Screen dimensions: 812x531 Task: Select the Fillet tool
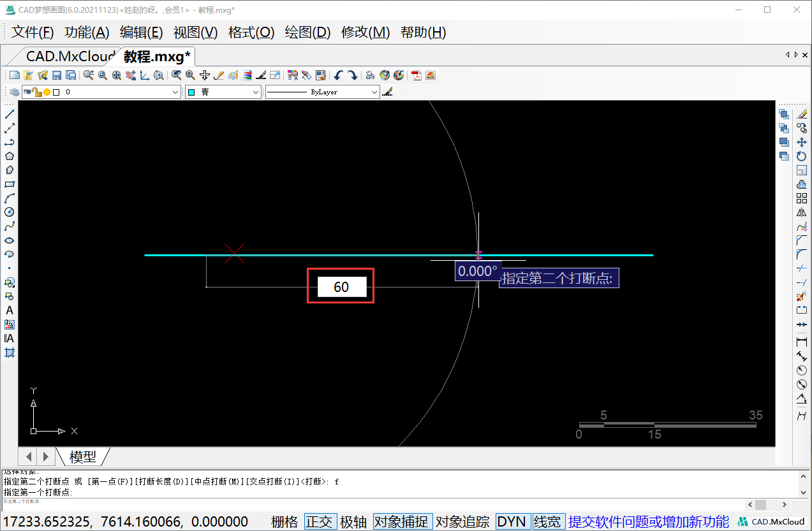pyautogui.click(x=802, y=254)
